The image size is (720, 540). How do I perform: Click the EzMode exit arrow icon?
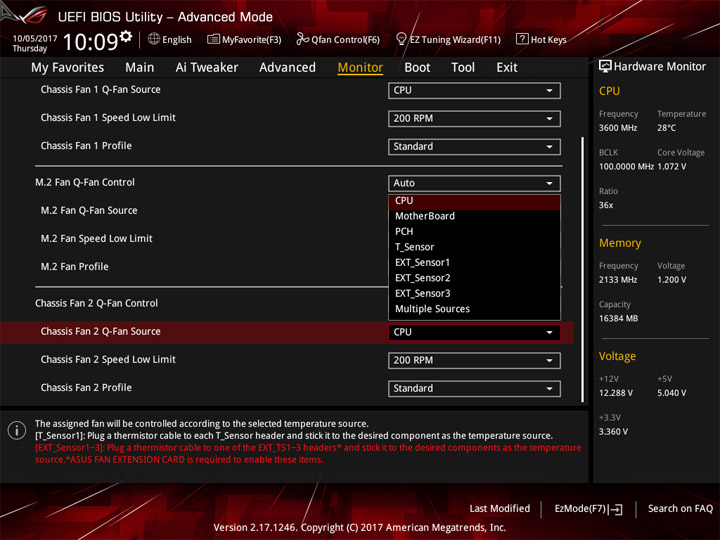coord(616,509)
